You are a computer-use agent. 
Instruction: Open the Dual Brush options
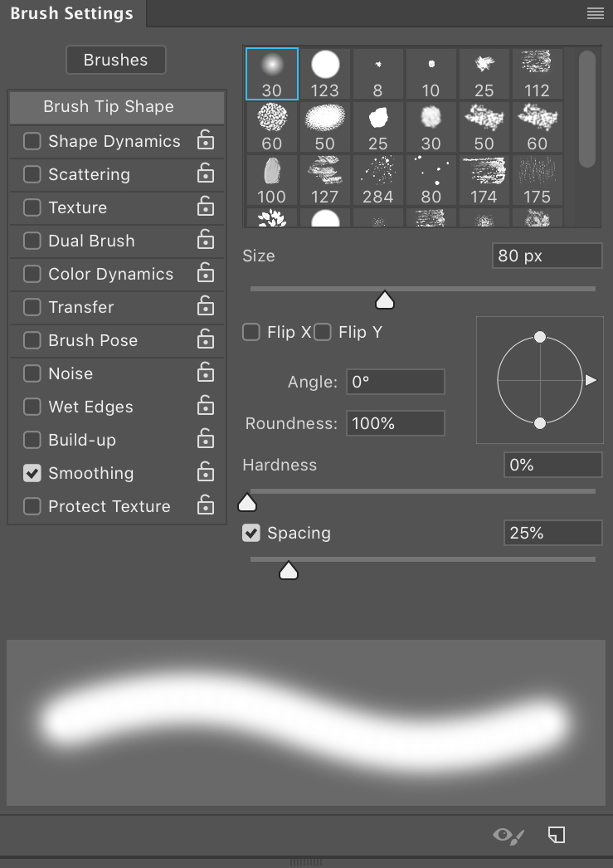tap(91, 241)
